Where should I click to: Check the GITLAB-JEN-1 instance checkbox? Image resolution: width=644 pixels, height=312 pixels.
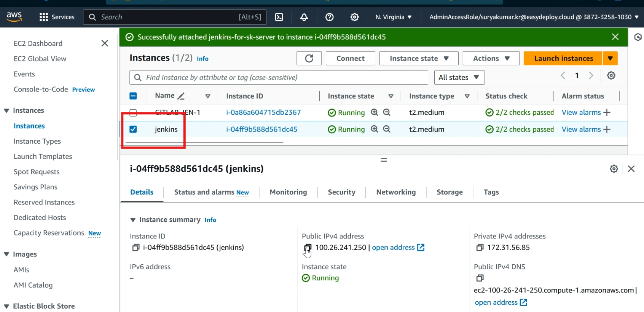pos(133,112)
